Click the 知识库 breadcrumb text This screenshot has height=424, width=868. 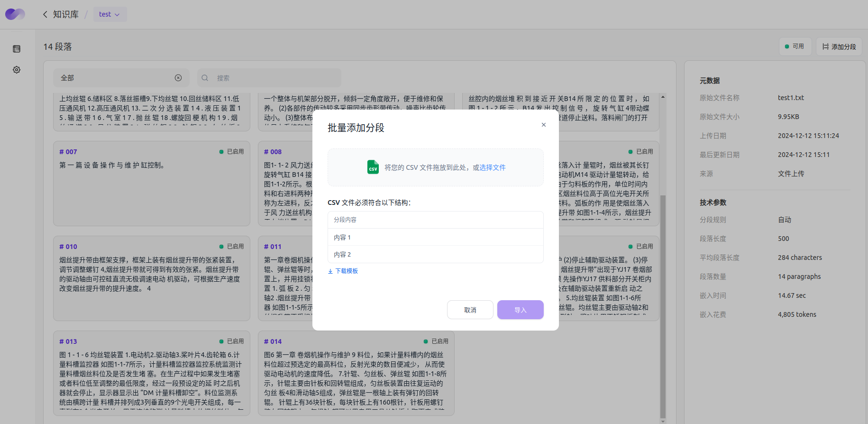click(x=65, y=14)
